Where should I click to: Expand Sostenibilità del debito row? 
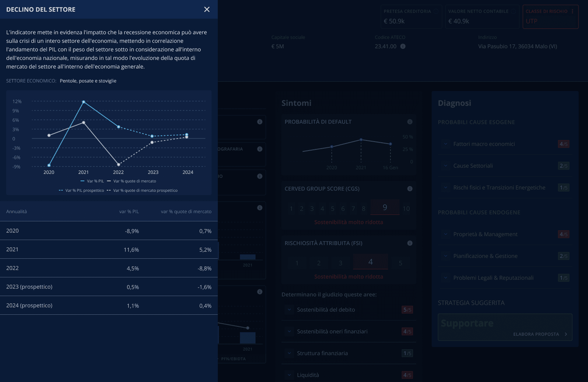point(289,310)
